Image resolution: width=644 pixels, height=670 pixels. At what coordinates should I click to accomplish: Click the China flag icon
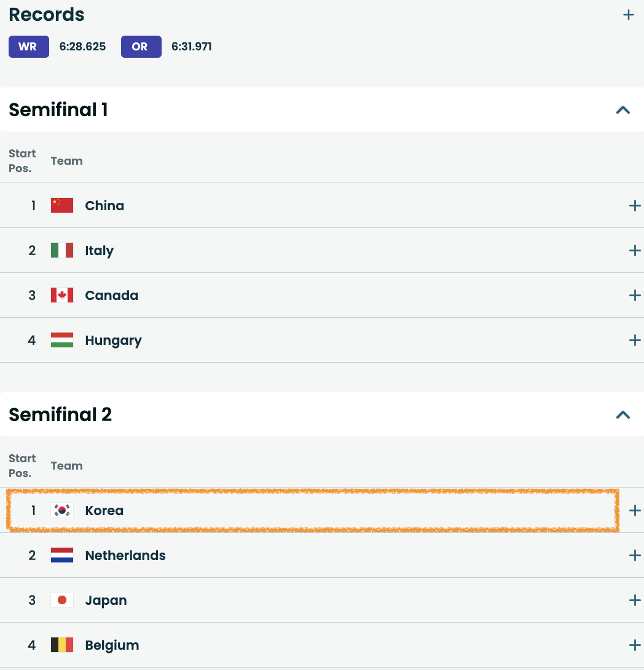(62, 206)
